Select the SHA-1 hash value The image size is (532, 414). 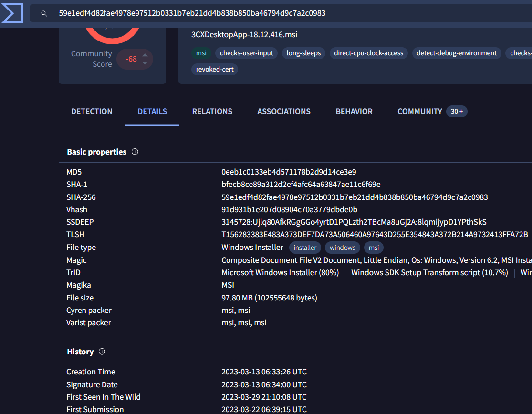[301, 185]
